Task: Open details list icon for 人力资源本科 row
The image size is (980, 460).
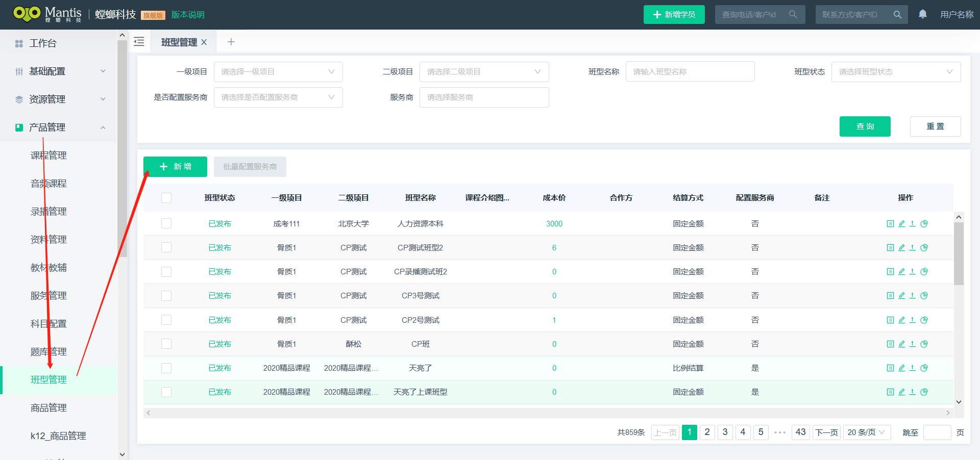Action: tap(890, 224)
